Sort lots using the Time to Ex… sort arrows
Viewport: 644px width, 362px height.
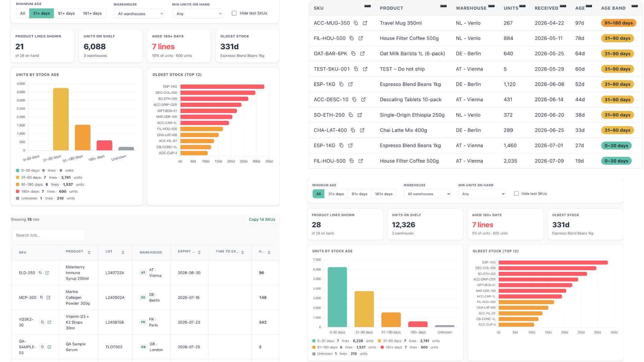point(243,252)
